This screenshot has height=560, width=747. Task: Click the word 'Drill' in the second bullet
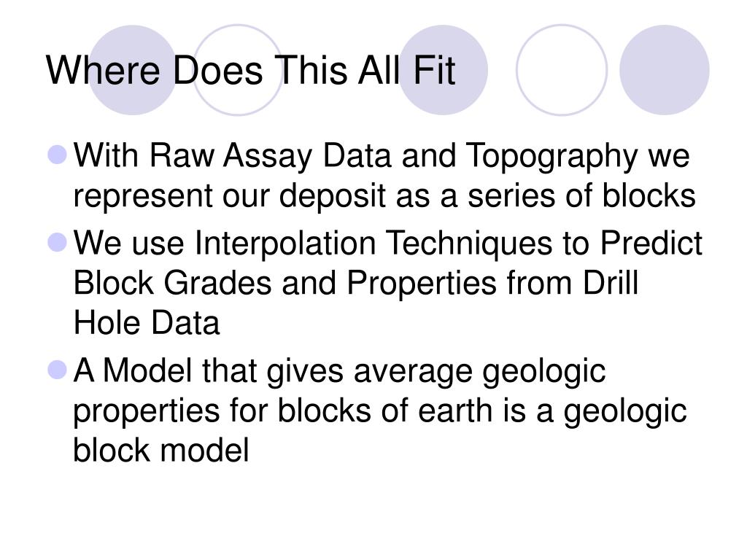[611, 284]
